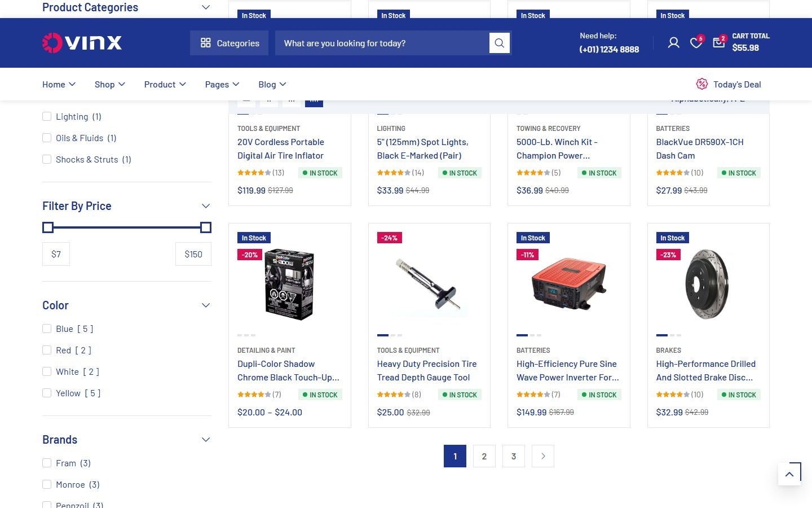Click star rating of Heavy Duty Tire Gauge

tap(394, 395)
